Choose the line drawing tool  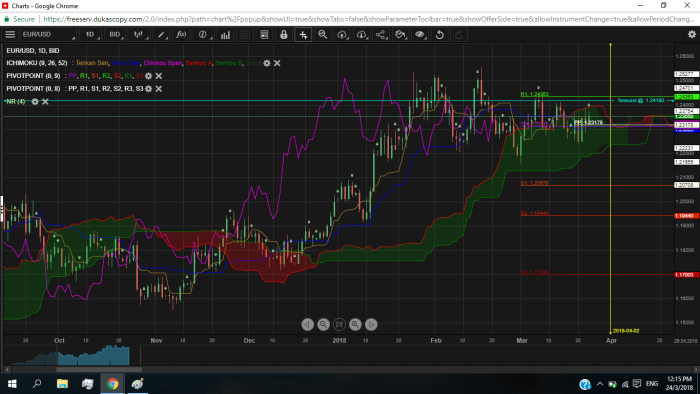click(161, 34)
